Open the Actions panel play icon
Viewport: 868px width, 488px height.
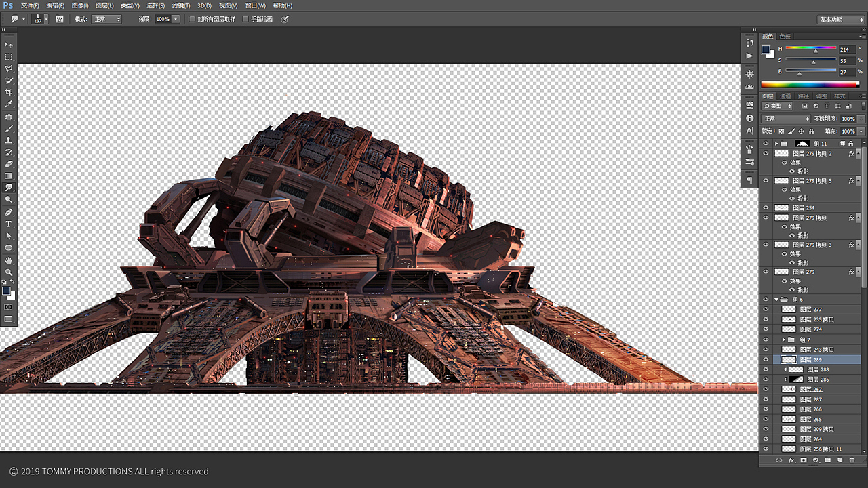(x=749, y=56)
